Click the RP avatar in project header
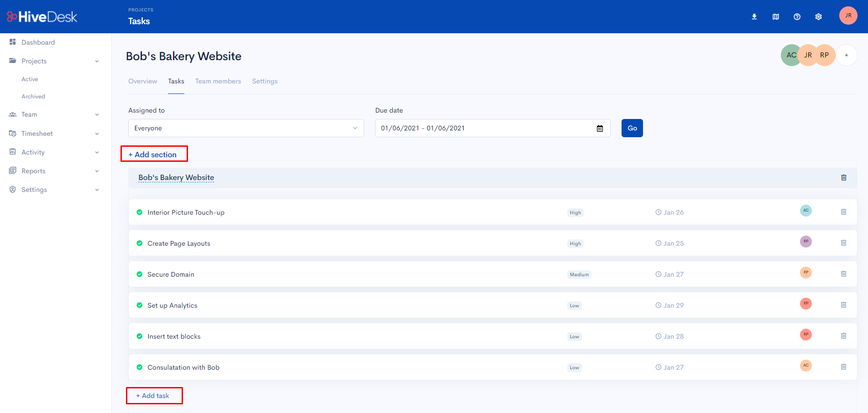Viewport: 868px width, 413px height. 824,55
